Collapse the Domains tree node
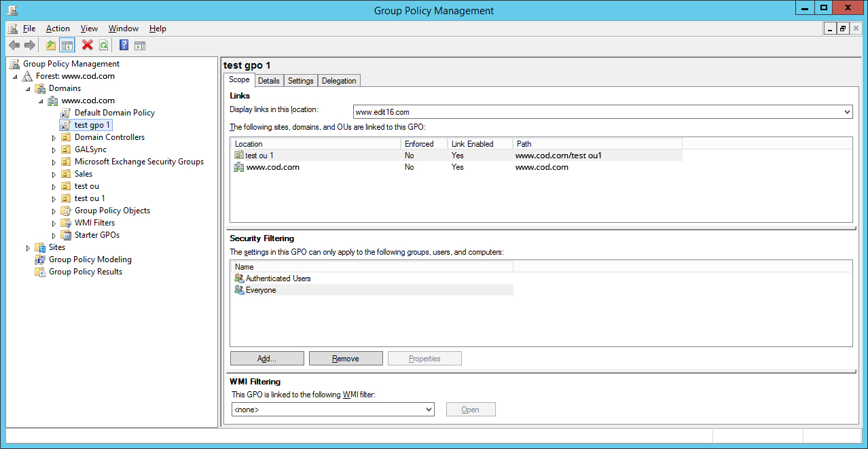This screenshot has width=868, height=449. [29, 88]
